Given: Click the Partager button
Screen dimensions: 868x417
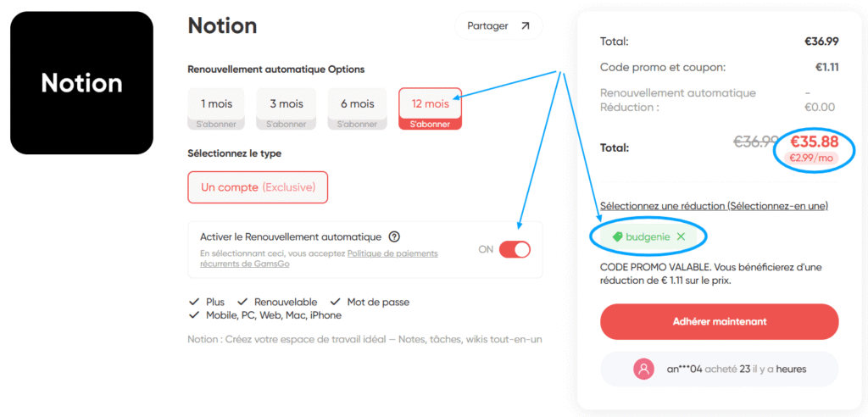Looking at the screenshot, I should 498,26.
